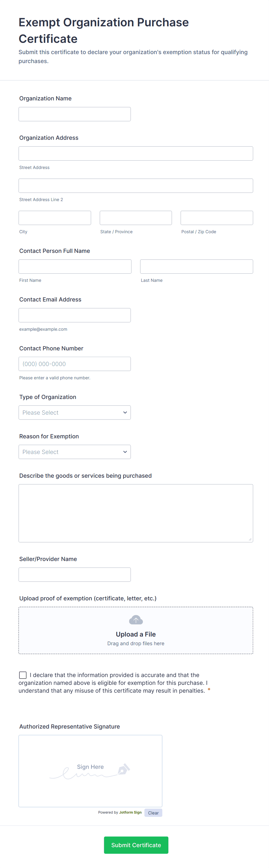
Task: Open the Jotform Sign link
Action: click(x=130, y=812)
